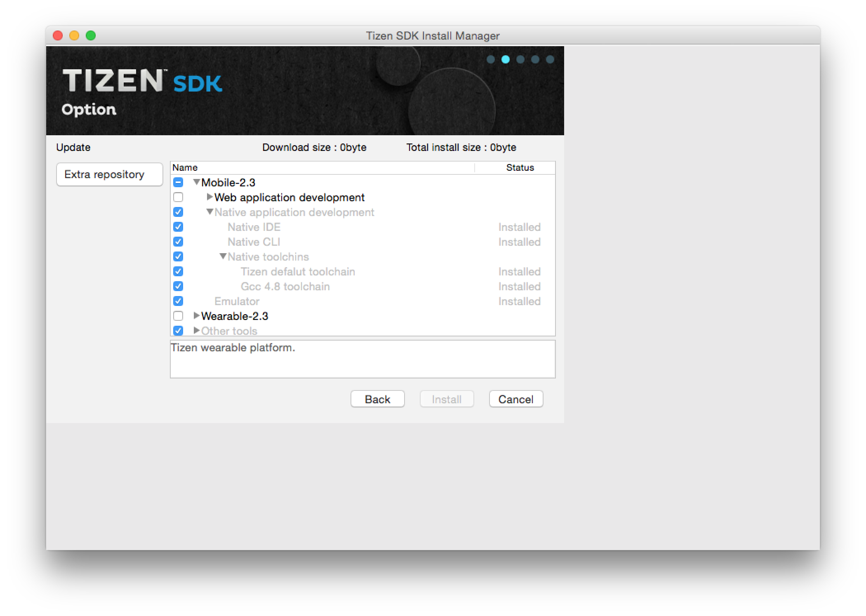The image size is (866, 616).
Task: Select the Native CLI tree item
Action: pos(254,242)
